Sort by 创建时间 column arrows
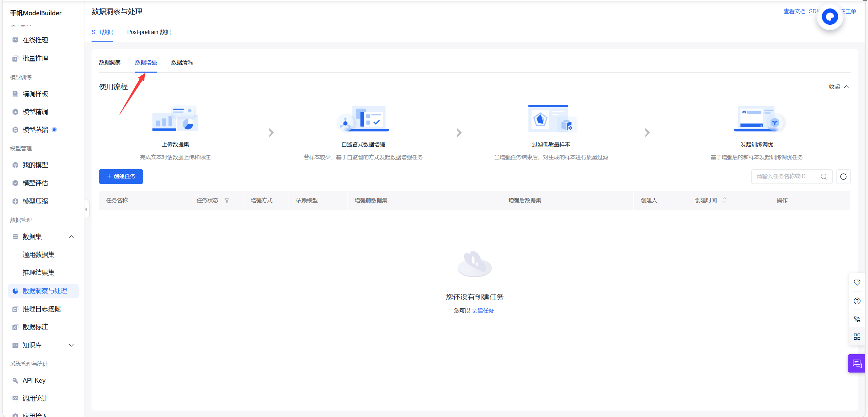The width and height of the screenshot is (868, 417). (x=725, y=201)
